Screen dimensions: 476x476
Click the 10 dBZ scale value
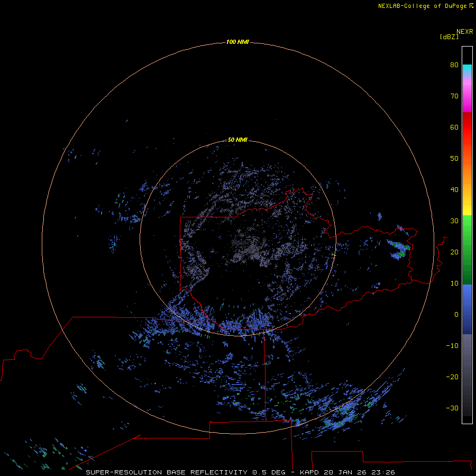[x=454, y=283]
